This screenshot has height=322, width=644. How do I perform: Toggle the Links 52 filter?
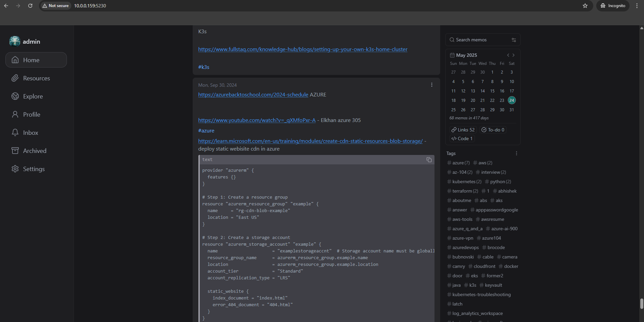tap(463, 130)
